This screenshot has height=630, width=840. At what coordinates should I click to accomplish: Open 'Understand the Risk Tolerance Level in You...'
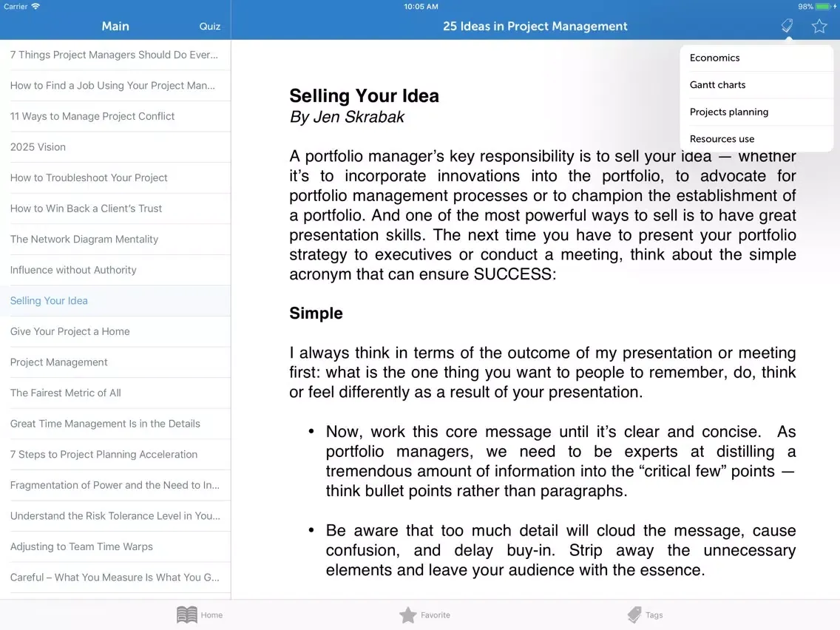(115, 516)
